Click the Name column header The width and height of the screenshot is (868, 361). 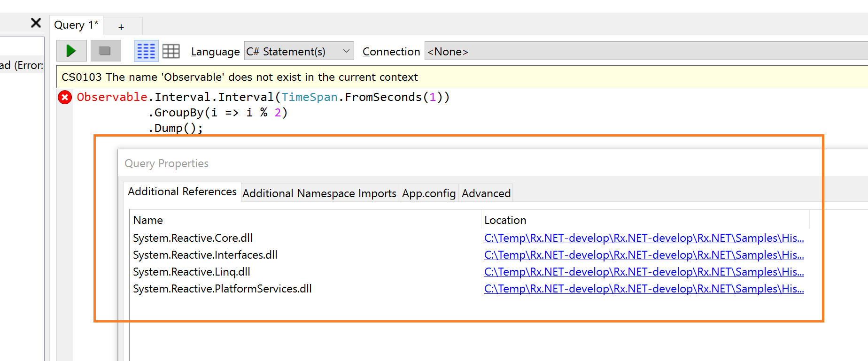point(148,220)
